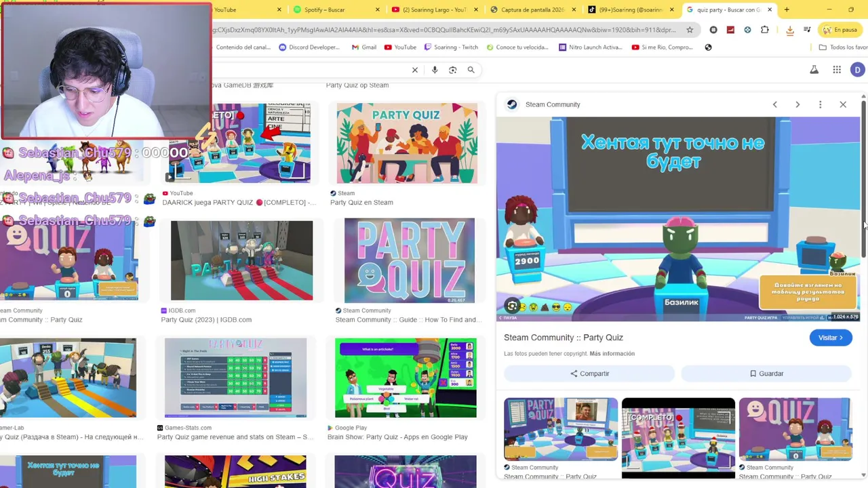The width and height of the screenshot is (868, 488).
Task: Click the En pausa profile button
Action: pos(841,30)
